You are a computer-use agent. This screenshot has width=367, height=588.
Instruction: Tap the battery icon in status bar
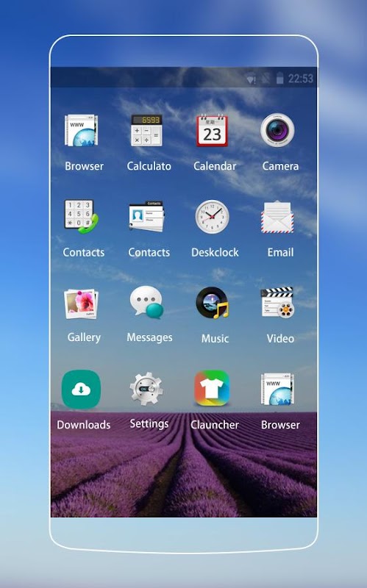279,78
